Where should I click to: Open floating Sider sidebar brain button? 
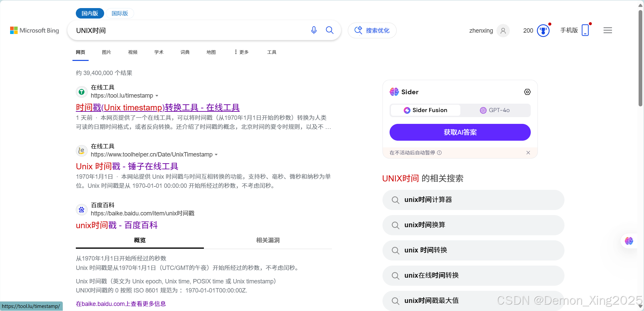(x=629, y=241)
